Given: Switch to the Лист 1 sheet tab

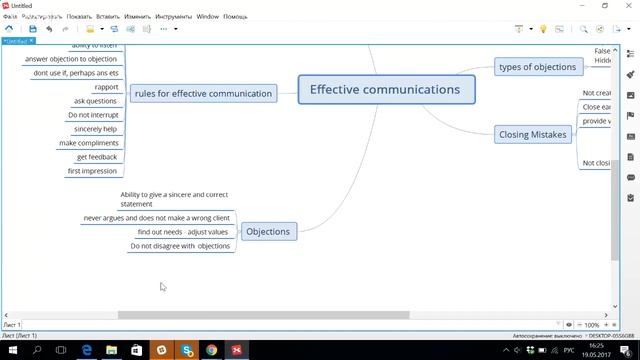Looking at the screenshot, I should pyautogui.click(x=11, y=325).
